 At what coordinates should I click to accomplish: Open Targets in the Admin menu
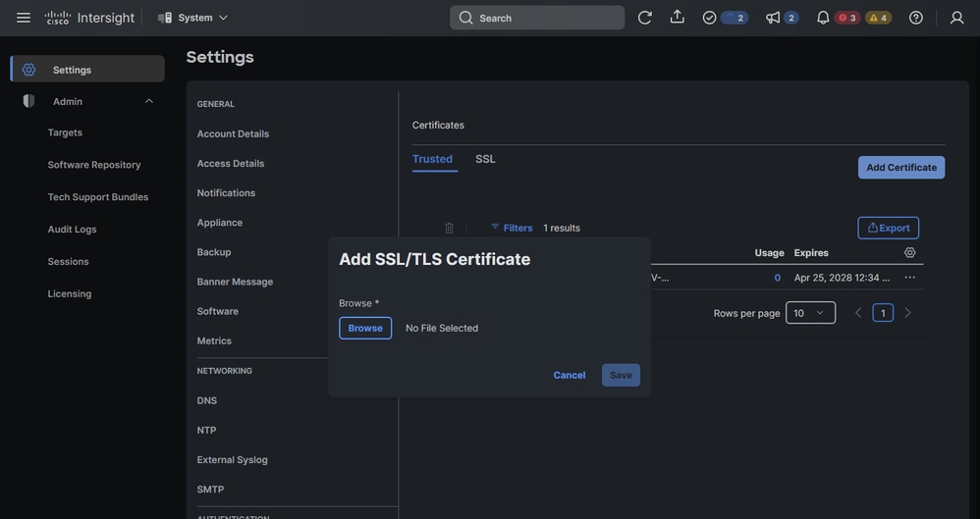pos(65,132)
